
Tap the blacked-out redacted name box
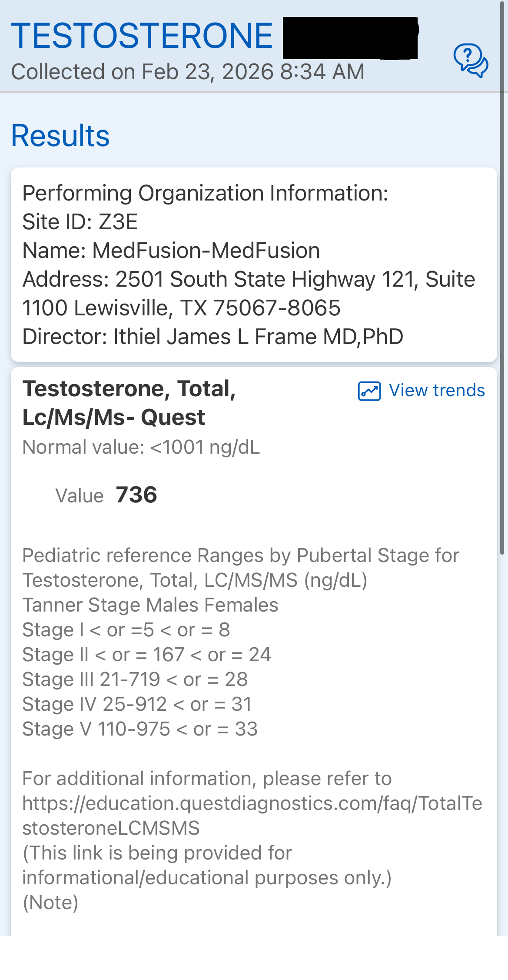pos(350,38)
